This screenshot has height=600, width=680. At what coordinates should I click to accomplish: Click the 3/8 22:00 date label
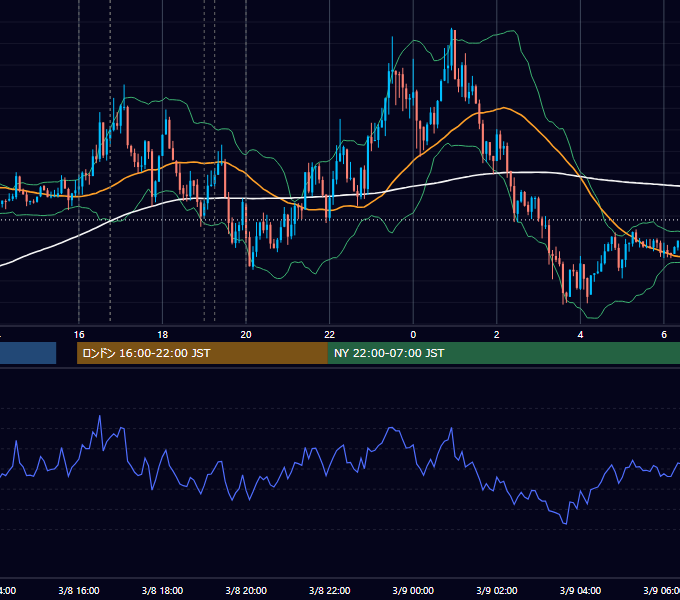(x=330, y=590)
